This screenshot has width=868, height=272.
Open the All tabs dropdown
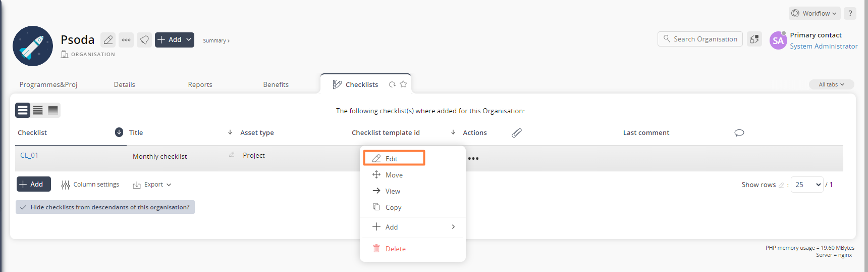click(x=832, y=84)
